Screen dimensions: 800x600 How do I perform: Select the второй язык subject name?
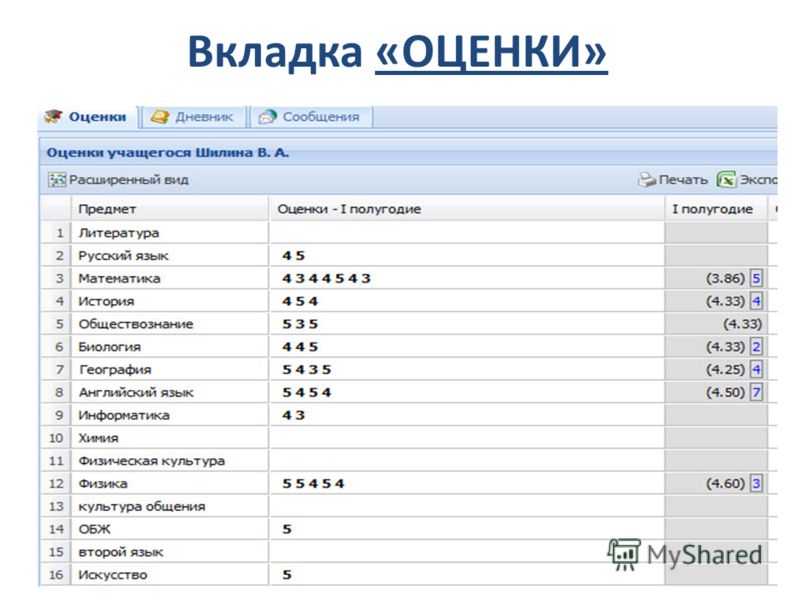(x=120, y=552)
